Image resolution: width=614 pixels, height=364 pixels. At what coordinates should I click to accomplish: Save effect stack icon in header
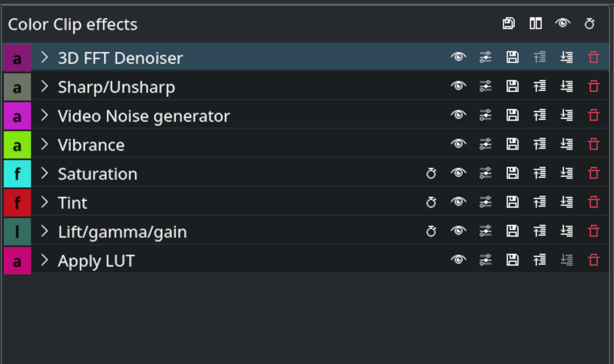click(508, 24)
